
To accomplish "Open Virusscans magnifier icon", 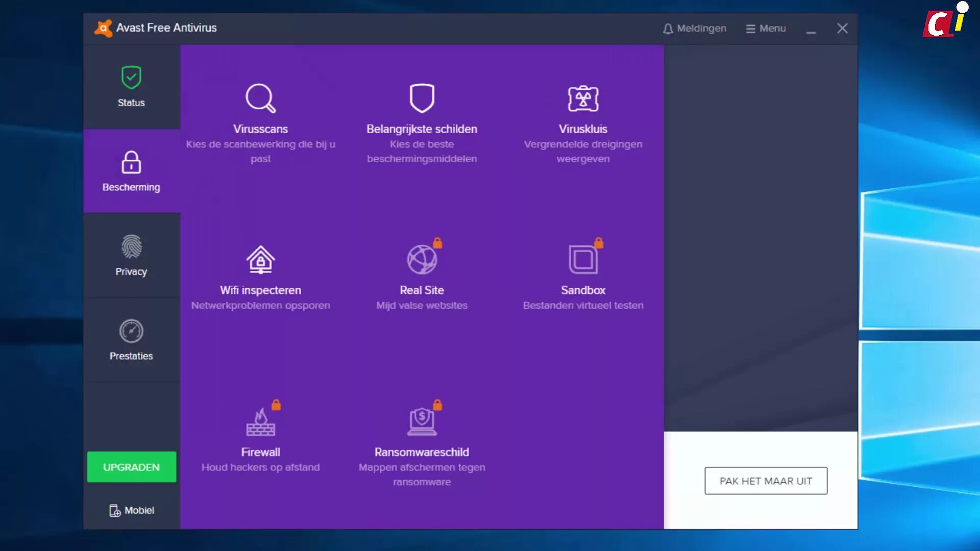I will tap(260, 98).
